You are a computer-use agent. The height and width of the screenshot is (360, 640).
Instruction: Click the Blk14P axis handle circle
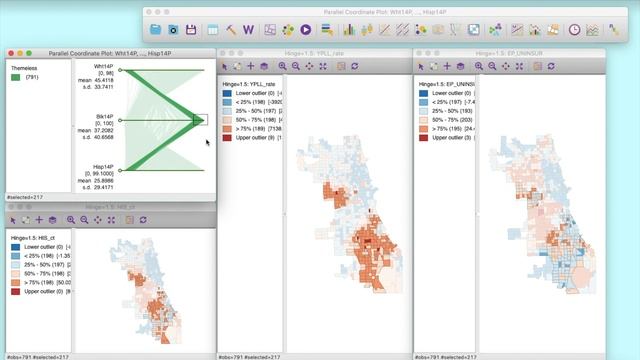120,120
